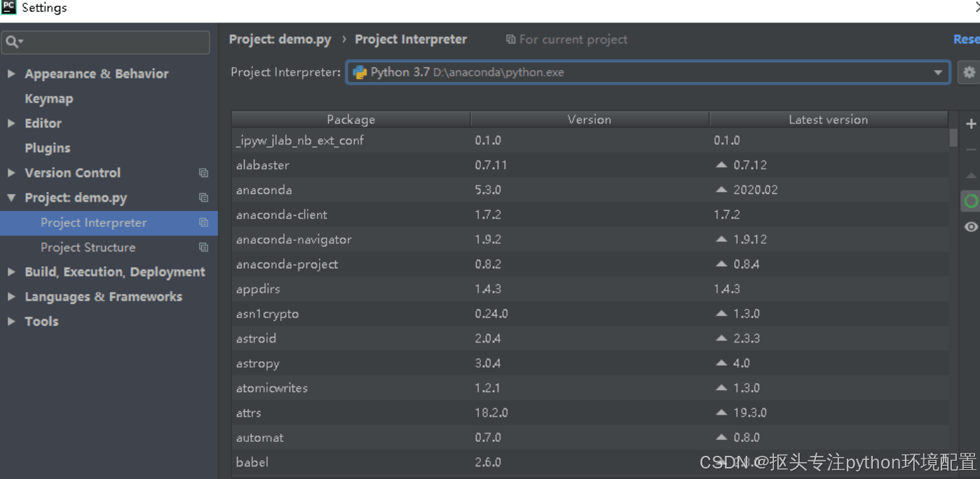The image size is (980, 479).
Task: Click the update arrow for attrs 19.3.0
Action: [x=721, y=412]
